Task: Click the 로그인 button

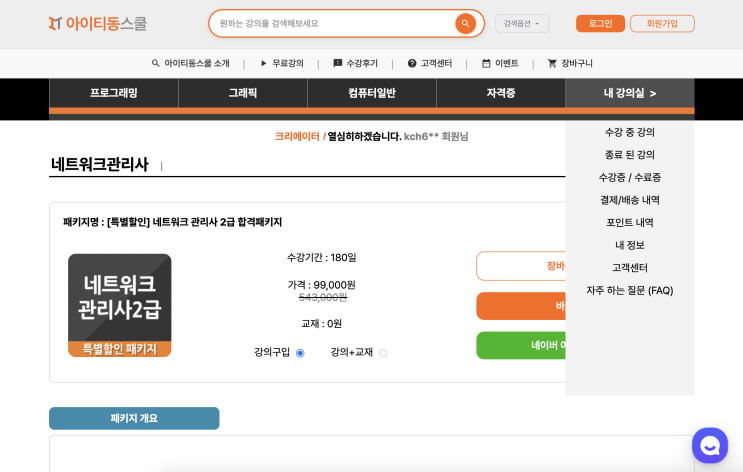Action: click(600, 23)
